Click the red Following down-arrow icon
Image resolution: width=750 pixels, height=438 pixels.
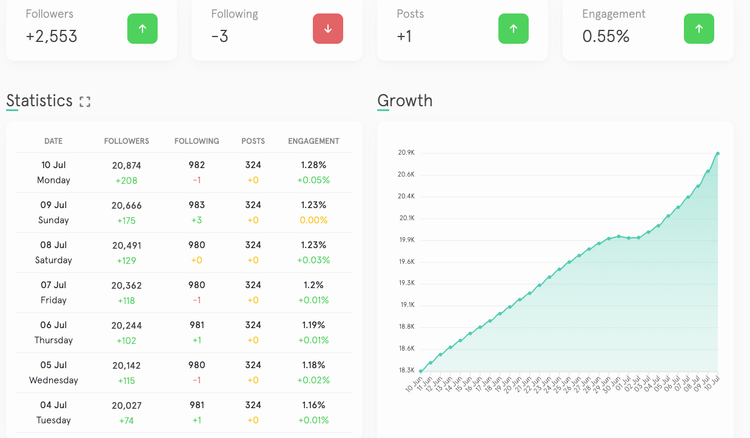328,29
